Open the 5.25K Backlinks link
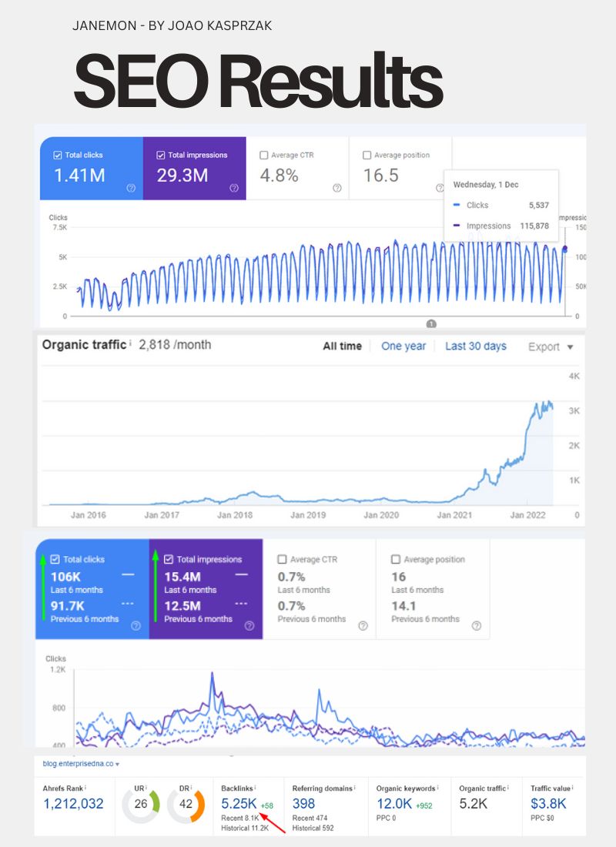The height and width of the screenshot is (847, 616). [x=233, y=804]
